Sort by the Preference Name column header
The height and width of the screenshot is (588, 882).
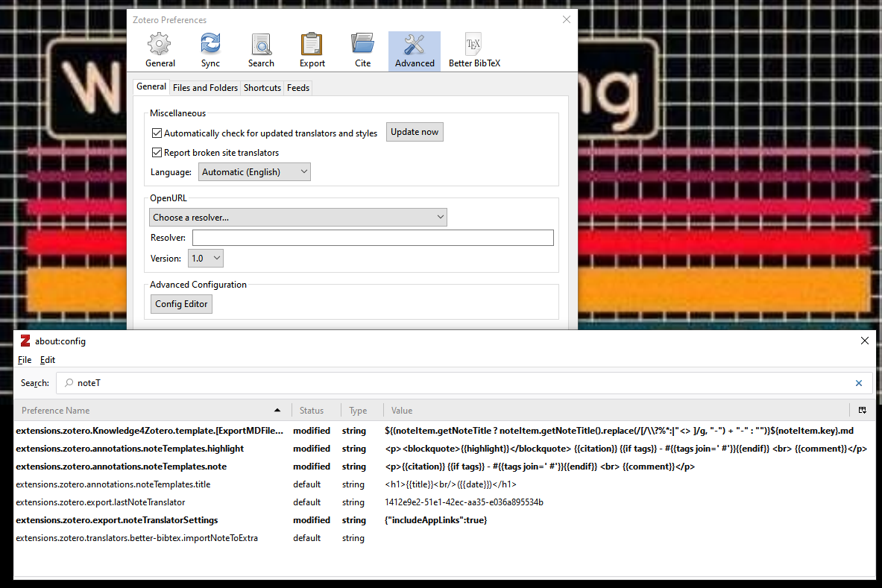click(x=151, y=411)
